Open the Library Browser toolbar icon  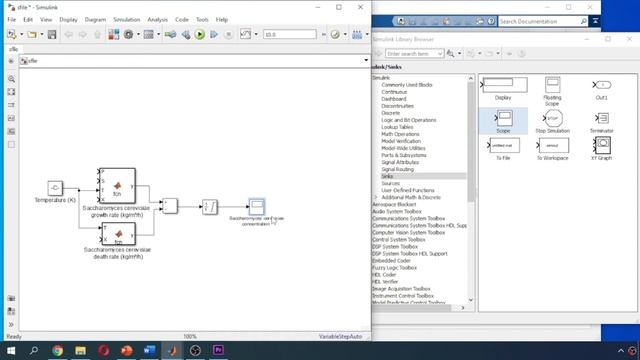pos(114,35)
